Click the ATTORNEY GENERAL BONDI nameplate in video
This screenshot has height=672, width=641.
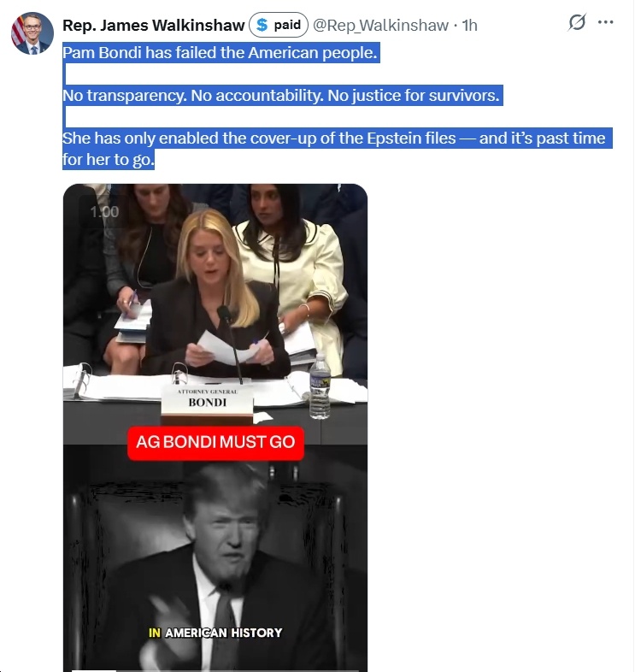(208, 399)
